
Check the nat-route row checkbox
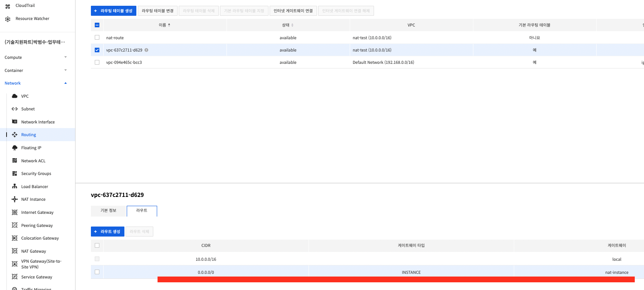tap(97, 37)
